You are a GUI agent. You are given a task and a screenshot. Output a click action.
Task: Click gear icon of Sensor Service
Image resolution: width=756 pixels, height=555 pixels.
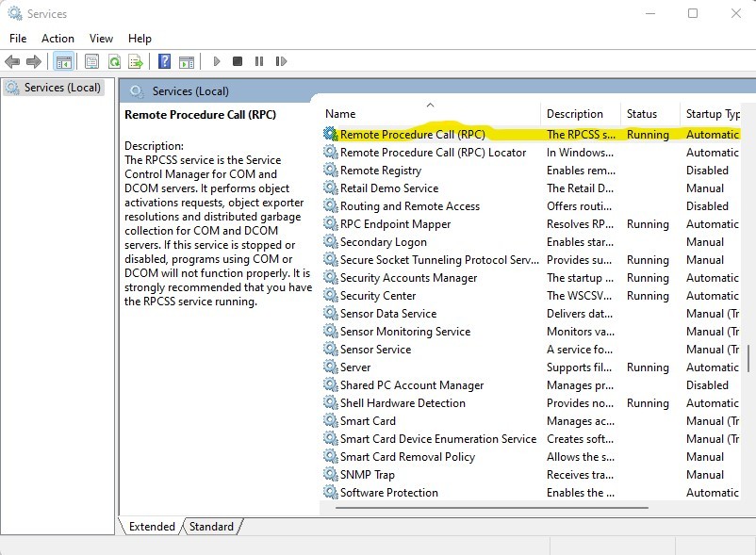[330, 350]
